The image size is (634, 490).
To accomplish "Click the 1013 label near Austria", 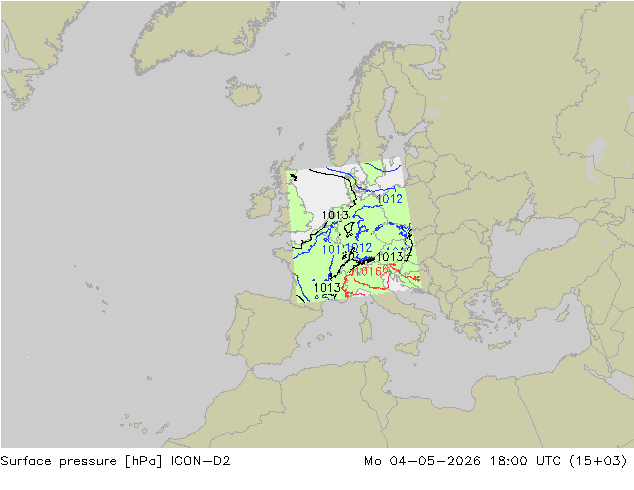I will tap(390, 257).
